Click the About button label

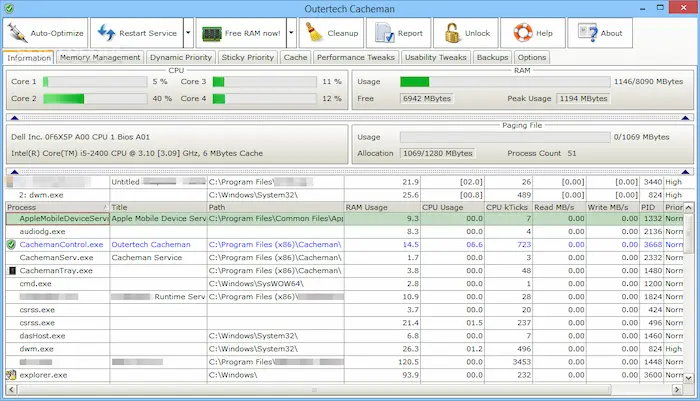click(611, 33)
